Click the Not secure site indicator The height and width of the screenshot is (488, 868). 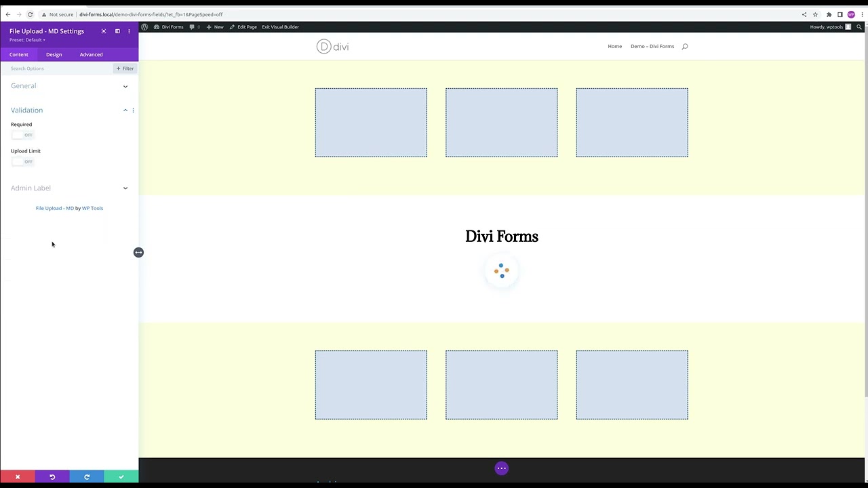(57, 14)
